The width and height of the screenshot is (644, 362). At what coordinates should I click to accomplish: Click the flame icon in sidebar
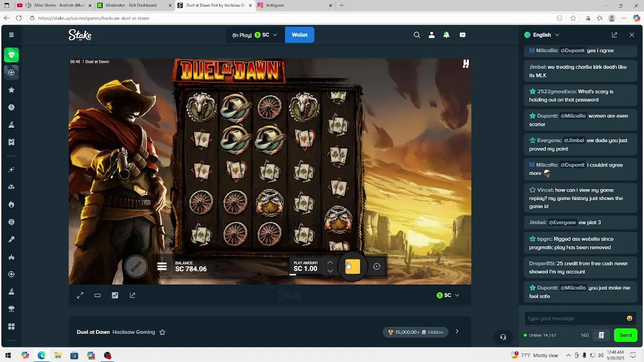click(x=11, y=205)
